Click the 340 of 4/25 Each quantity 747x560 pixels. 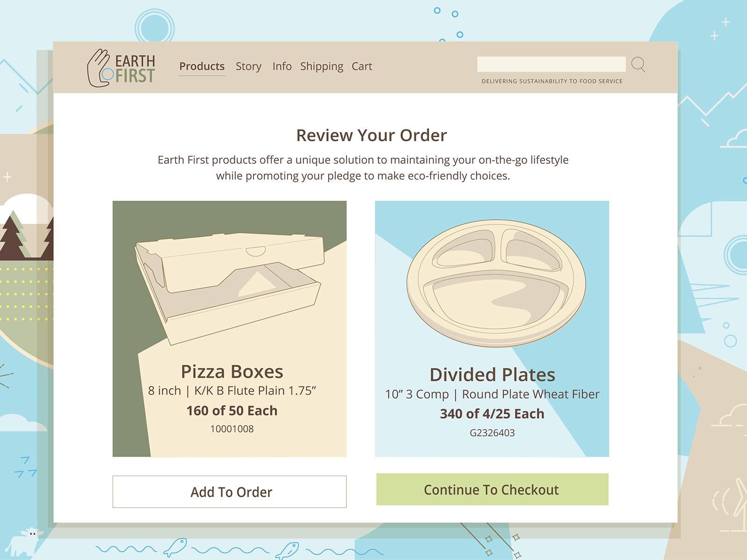[492, 414]
